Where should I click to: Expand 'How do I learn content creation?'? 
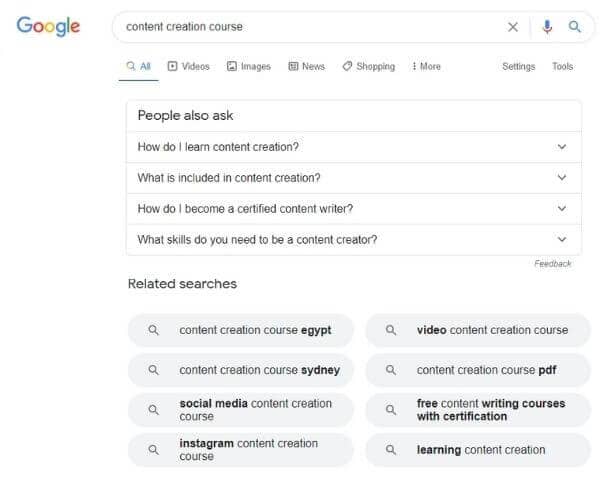tap(354, 147)
